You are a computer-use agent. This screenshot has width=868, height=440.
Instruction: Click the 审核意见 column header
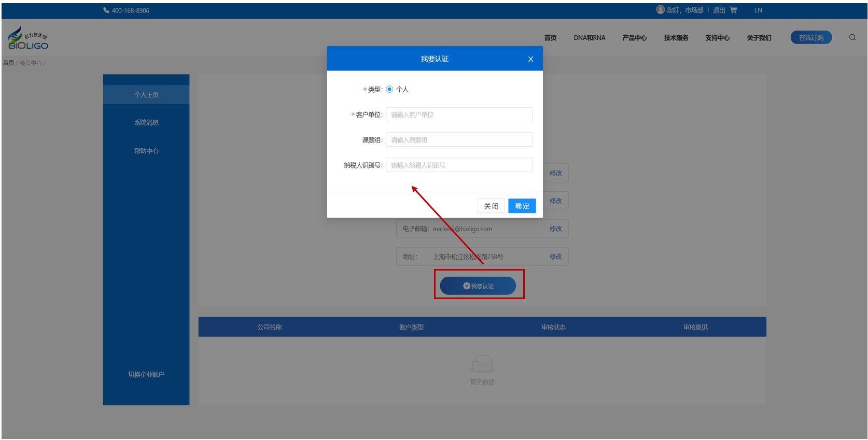tap(695, 328)
